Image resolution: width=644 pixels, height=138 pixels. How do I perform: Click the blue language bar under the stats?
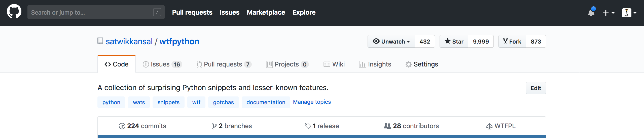click(x=321, y=137)
